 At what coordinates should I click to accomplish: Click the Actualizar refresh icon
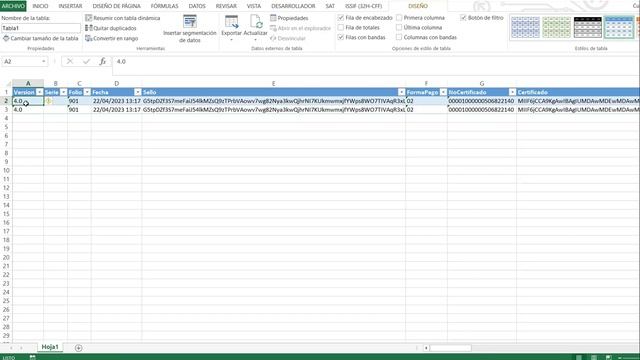[x=256, y=22]
